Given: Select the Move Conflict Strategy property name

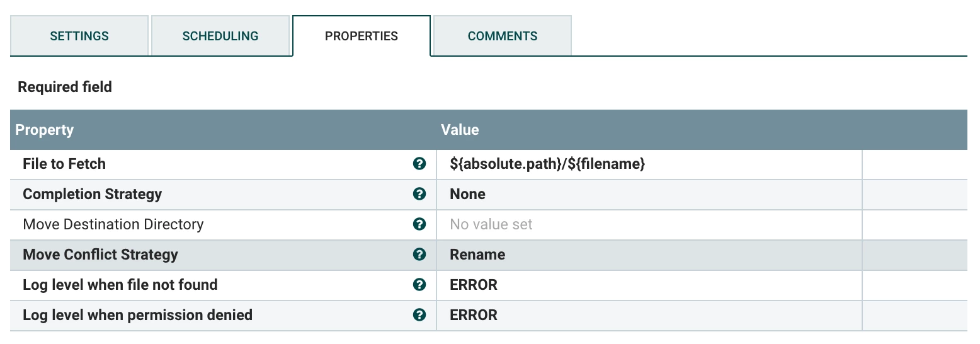Looking at the screenshot, I should coord(100,255).
